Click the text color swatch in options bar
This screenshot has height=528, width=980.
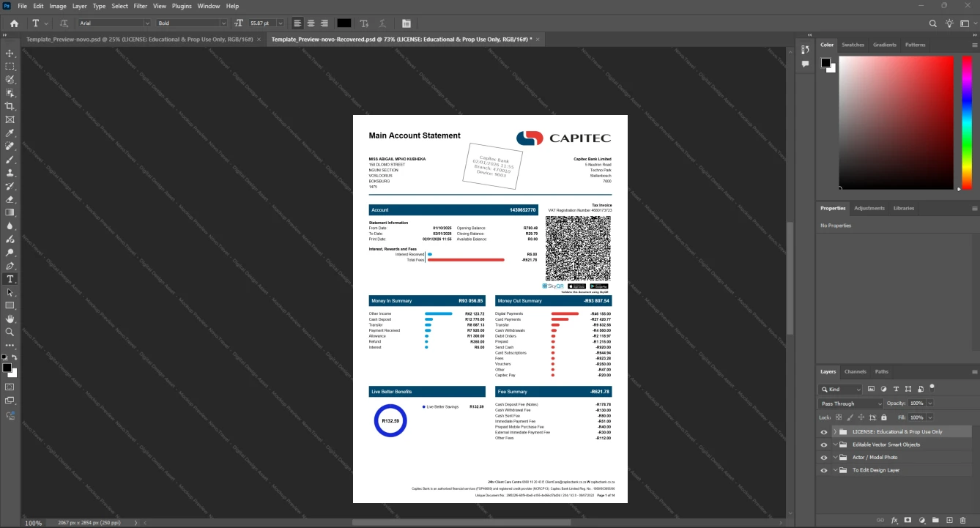pos(344,23)
